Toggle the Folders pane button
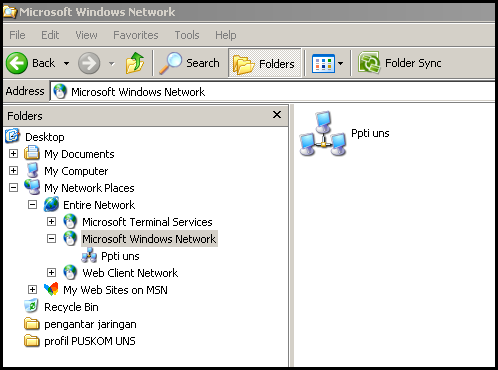 265,63
